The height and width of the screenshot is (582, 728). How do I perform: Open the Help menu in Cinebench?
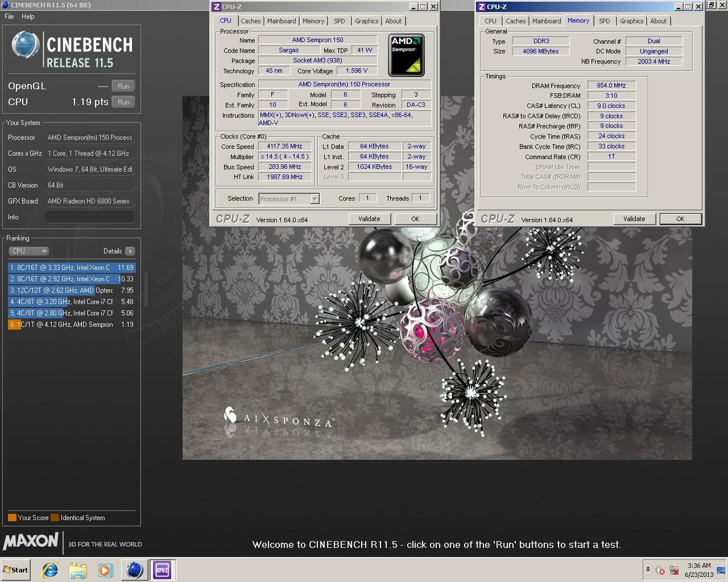[28, 16]
